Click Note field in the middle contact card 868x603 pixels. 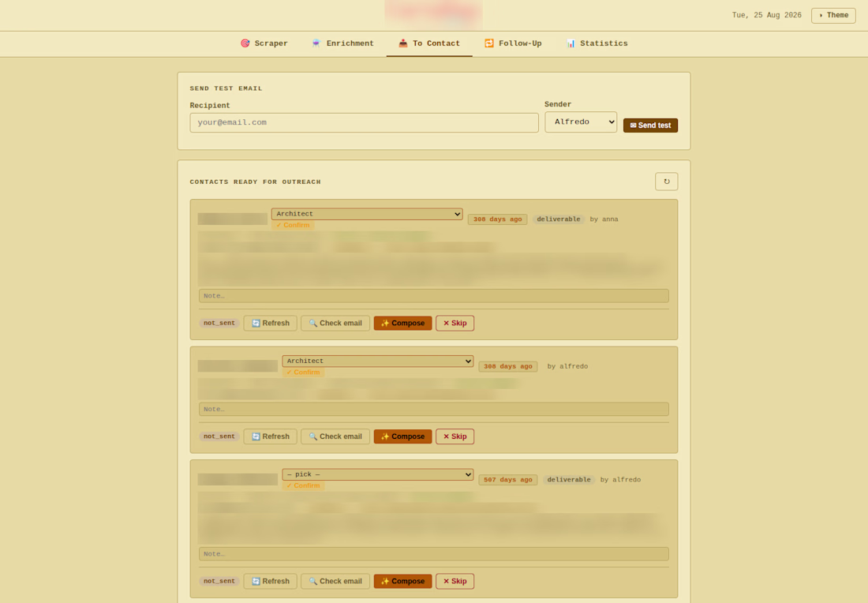[x=433, y=409]
